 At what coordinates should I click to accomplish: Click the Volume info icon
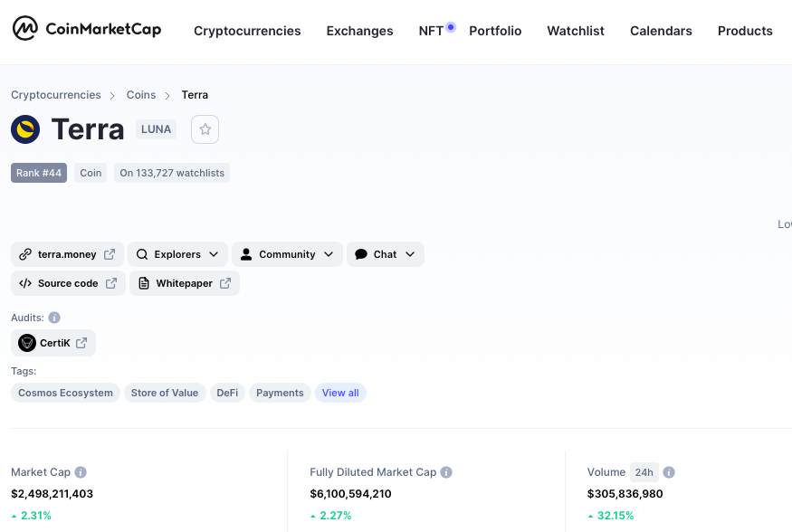pos(669,472)
